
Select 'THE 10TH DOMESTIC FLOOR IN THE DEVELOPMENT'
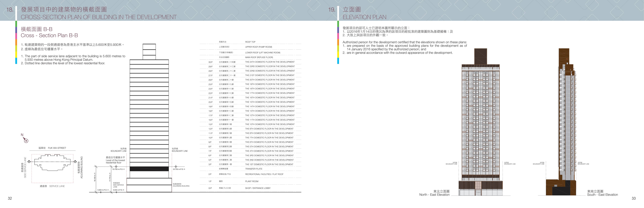(x=270, y=124)
